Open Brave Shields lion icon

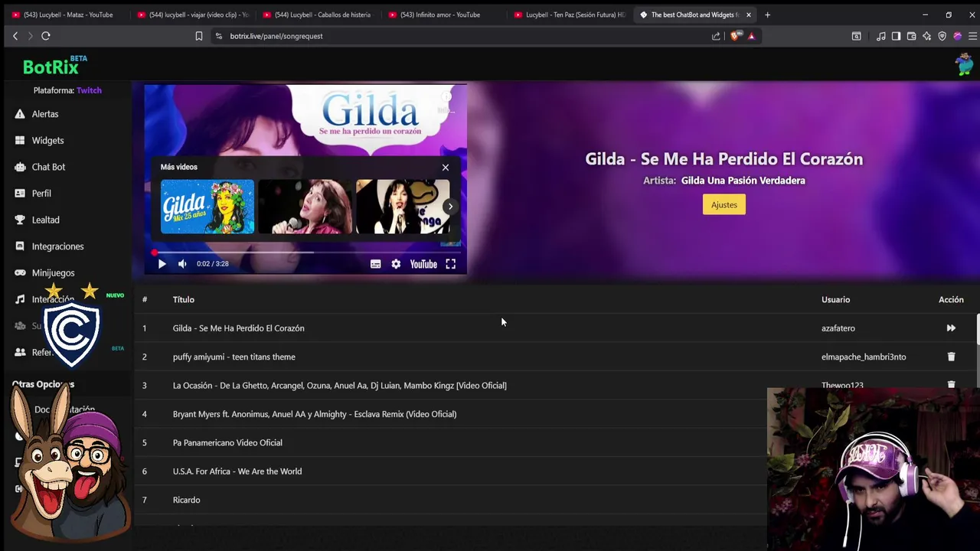pyautogui.click(x=736, y=36)
